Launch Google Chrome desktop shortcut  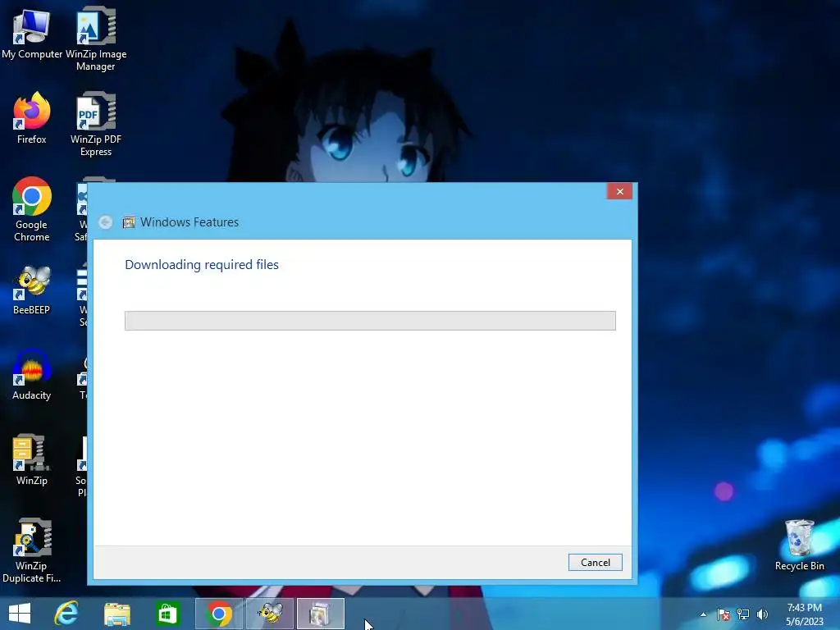click(32, 209)
